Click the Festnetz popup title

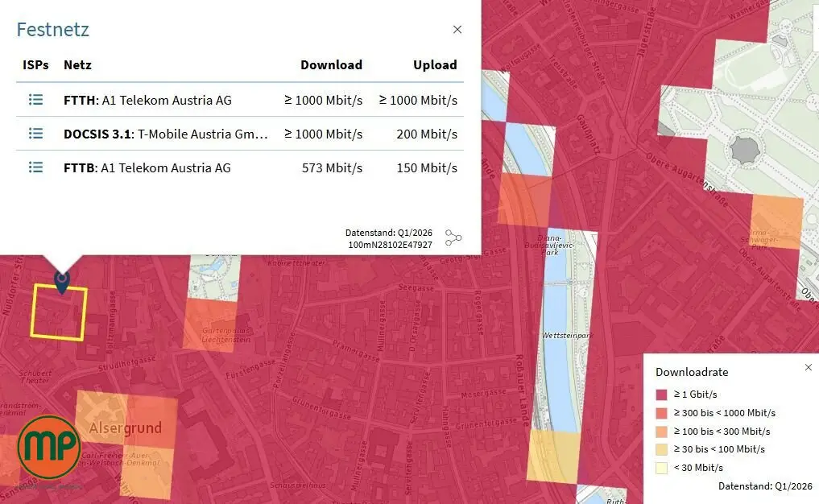click(x=53, y=30)
